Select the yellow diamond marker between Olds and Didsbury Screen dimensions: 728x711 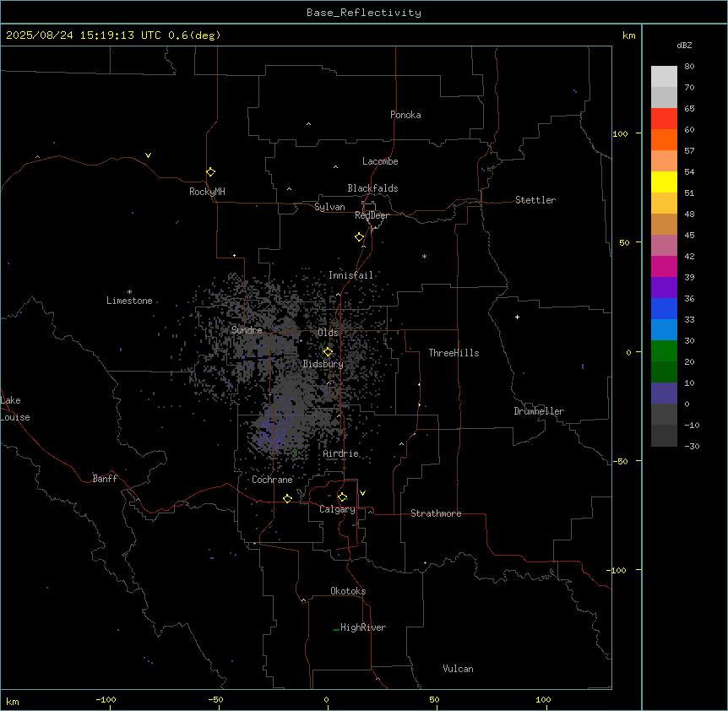tap(328, 352)
